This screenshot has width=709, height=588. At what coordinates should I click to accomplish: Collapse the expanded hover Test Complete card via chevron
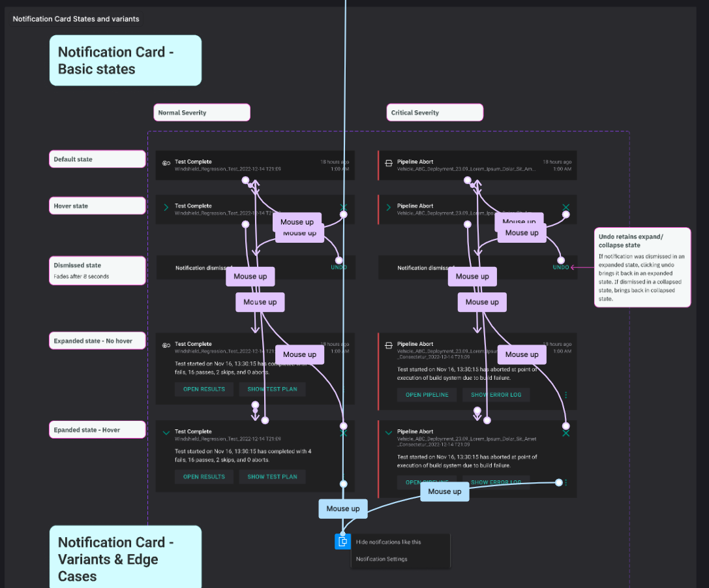click(166, 432)
